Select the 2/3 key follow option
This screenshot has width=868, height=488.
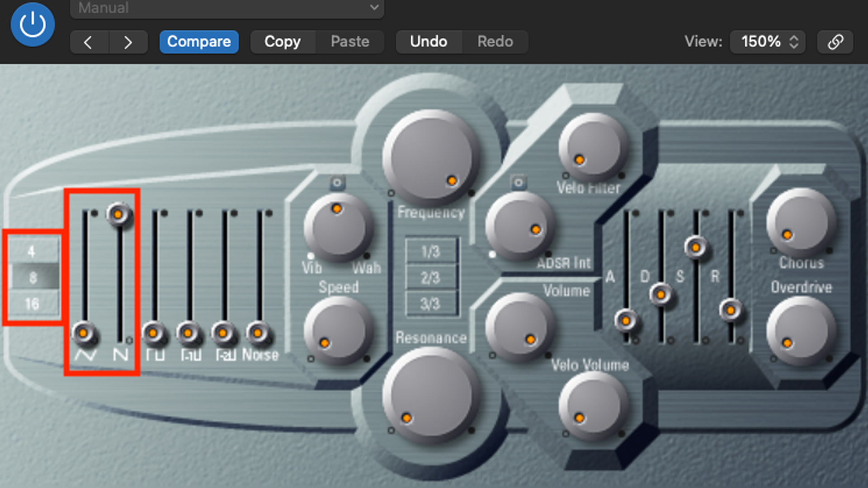pyautogui.click(x=431, y=278)
